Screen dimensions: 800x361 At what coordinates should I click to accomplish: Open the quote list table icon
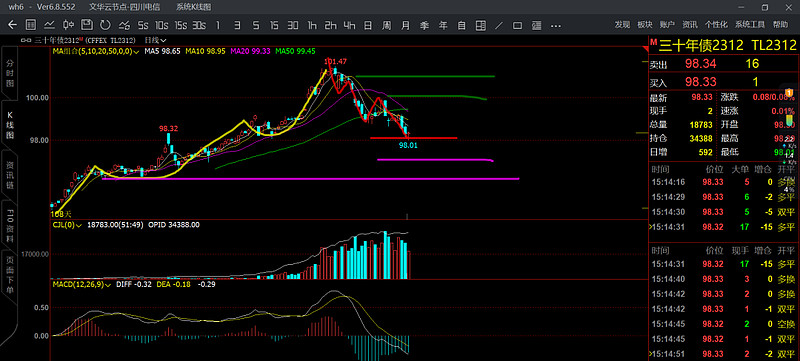[x=31, y=25]
